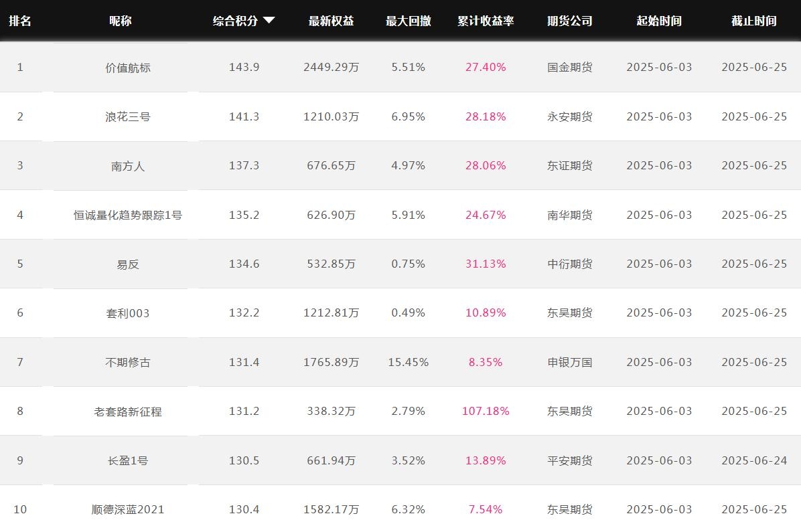Click 东证期货 company cell
This screenshot has height=532, width=801.
point(569,165)
